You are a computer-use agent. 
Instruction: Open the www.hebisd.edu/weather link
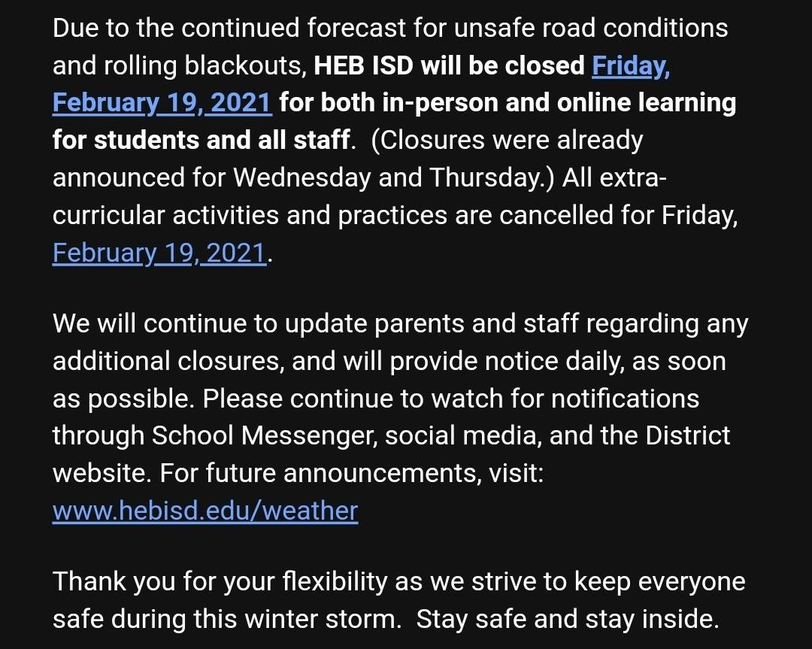tap(205, 511)
